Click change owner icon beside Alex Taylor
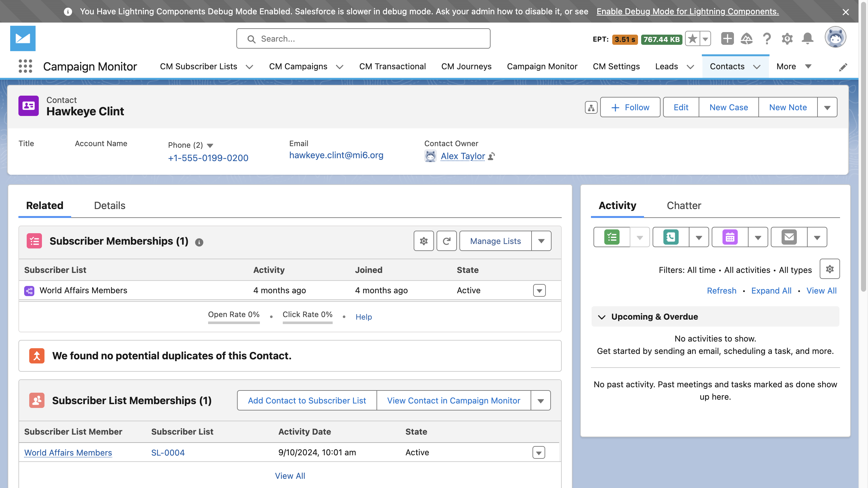 (492, 156)
